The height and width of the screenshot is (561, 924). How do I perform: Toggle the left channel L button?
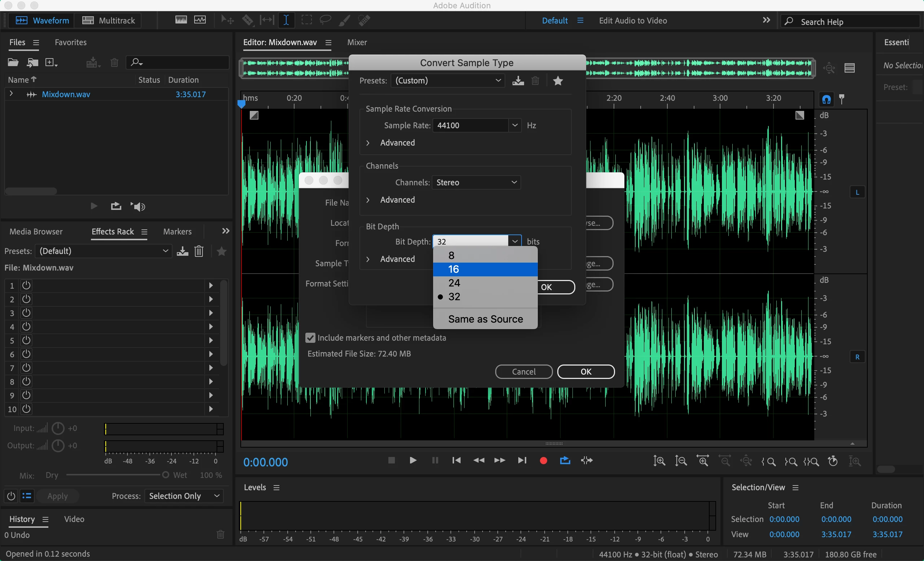point(857,193)
